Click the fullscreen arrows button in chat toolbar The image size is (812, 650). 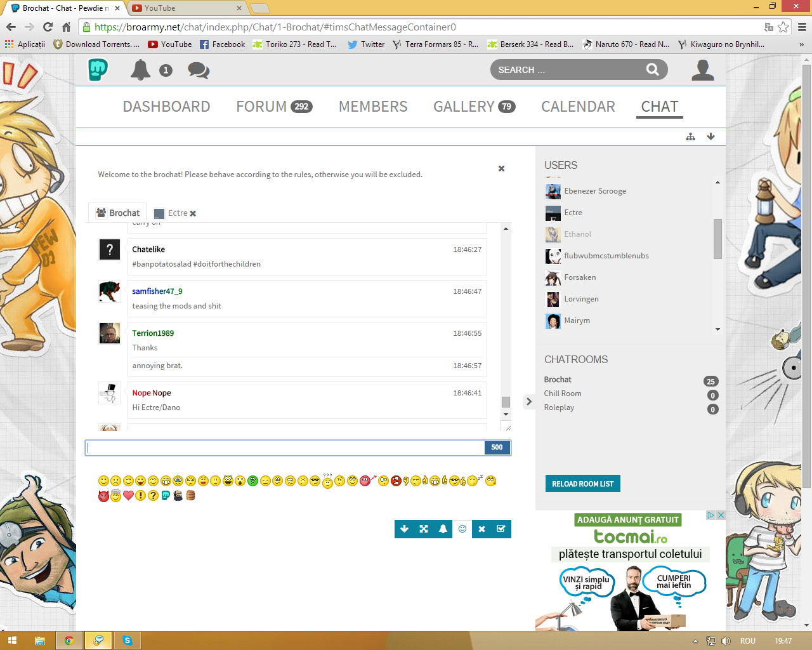[x=424, y=529]
